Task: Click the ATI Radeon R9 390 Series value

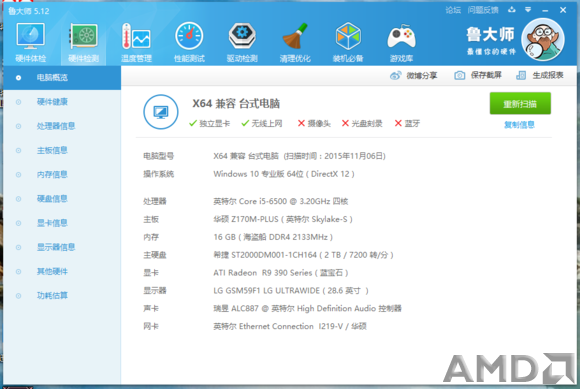Action: (x=281, y=273)
